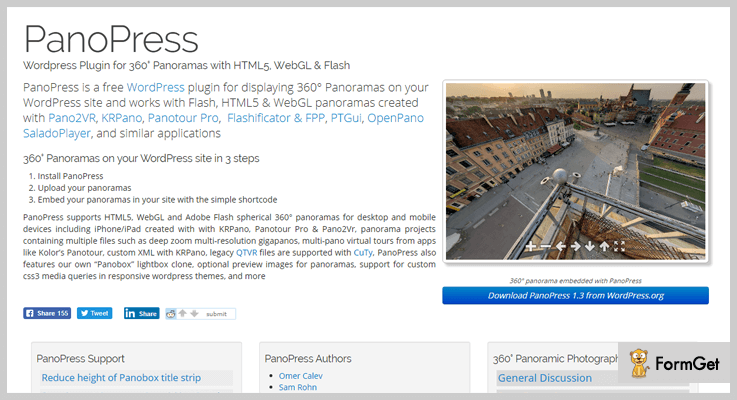The width and height of the screenshot is (737, 400).
Task: Click the '360° panorama embedded with PanoPress' caption
Action: click(575, 281)
